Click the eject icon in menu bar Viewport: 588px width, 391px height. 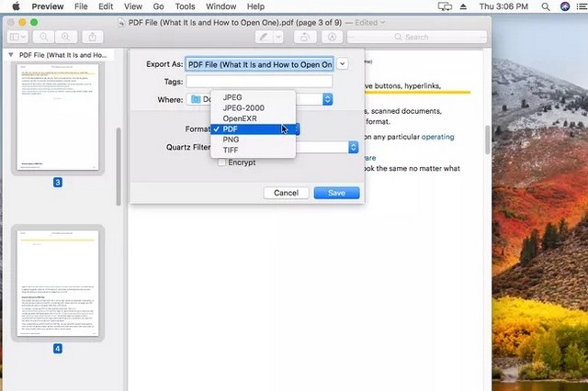tap(463, 6)
